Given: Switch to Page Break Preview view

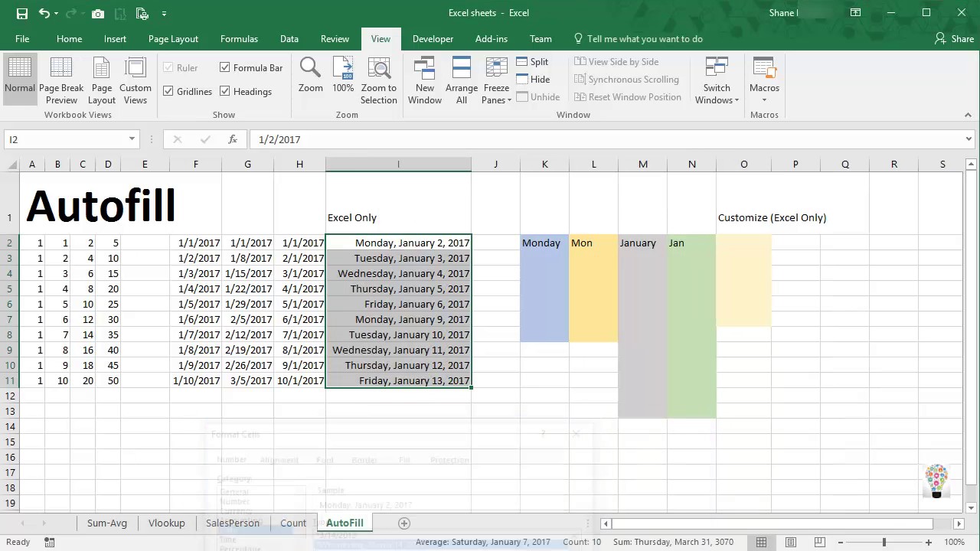Looking at the screenshot, I should (61, 77).
